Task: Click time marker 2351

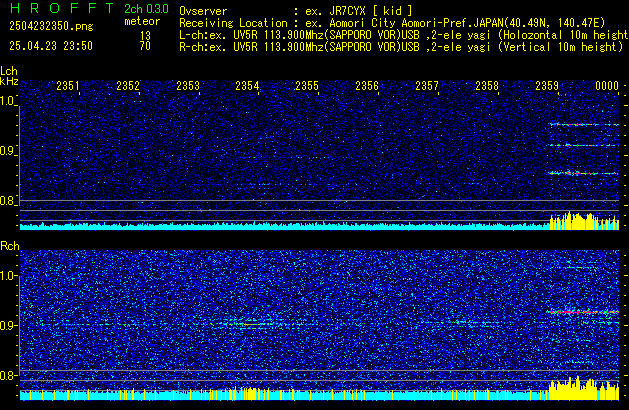Action: click(68, 86)
